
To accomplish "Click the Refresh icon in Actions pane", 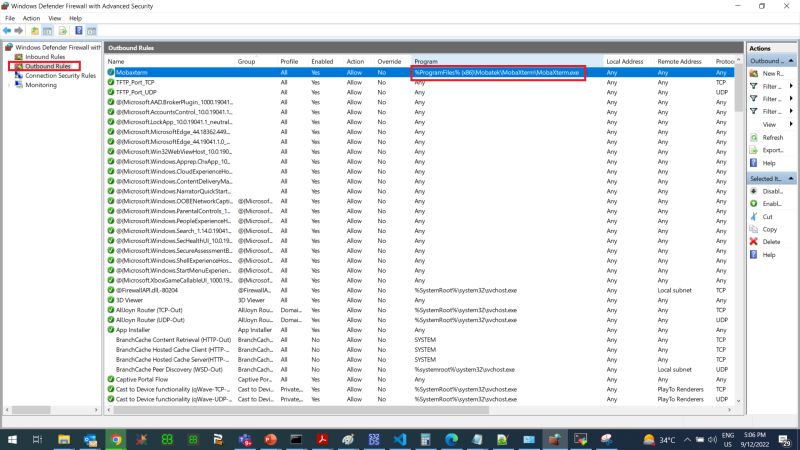I will tap(754, 138).
